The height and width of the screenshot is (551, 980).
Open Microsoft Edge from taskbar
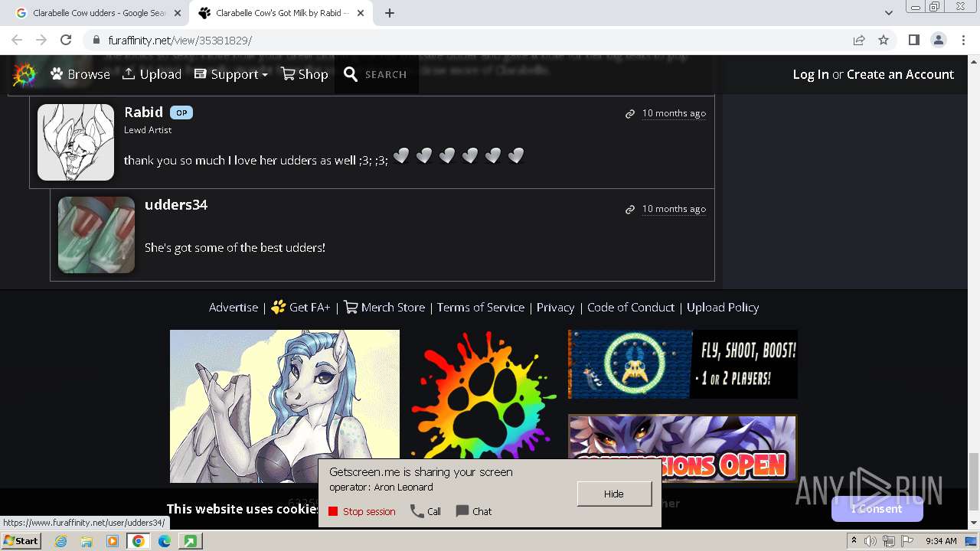tap(165, 541)
